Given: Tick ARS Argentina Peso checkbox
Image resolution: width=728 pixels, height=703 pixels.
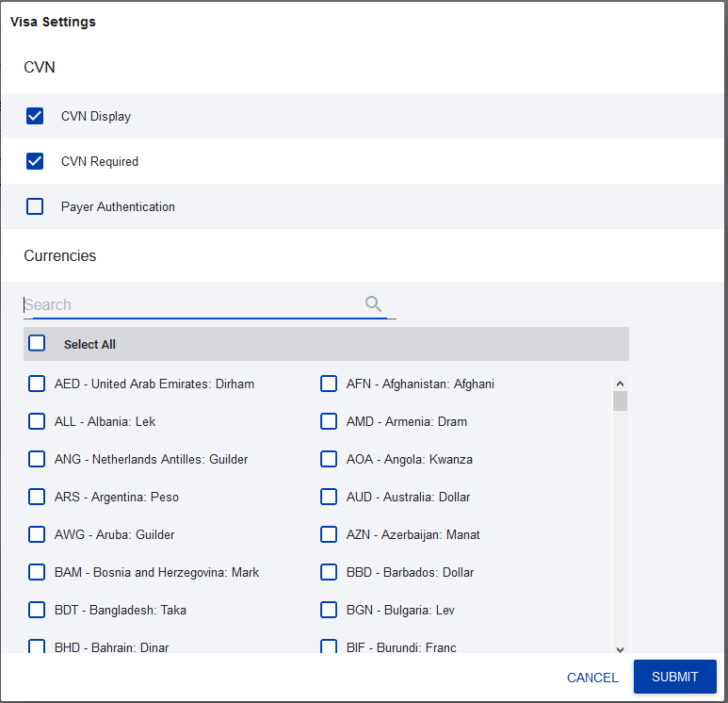Looking at the screenshot, I should pos(37,497).
